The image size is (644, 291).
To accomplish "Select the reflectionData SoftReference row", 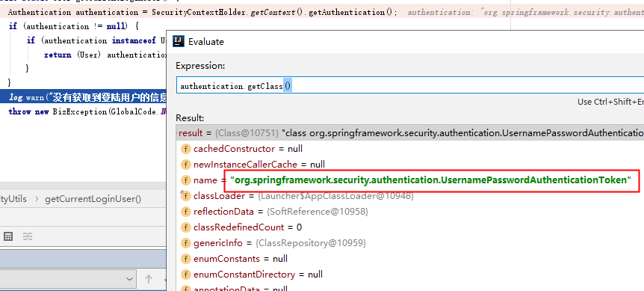I will click(x=410, y=212).
